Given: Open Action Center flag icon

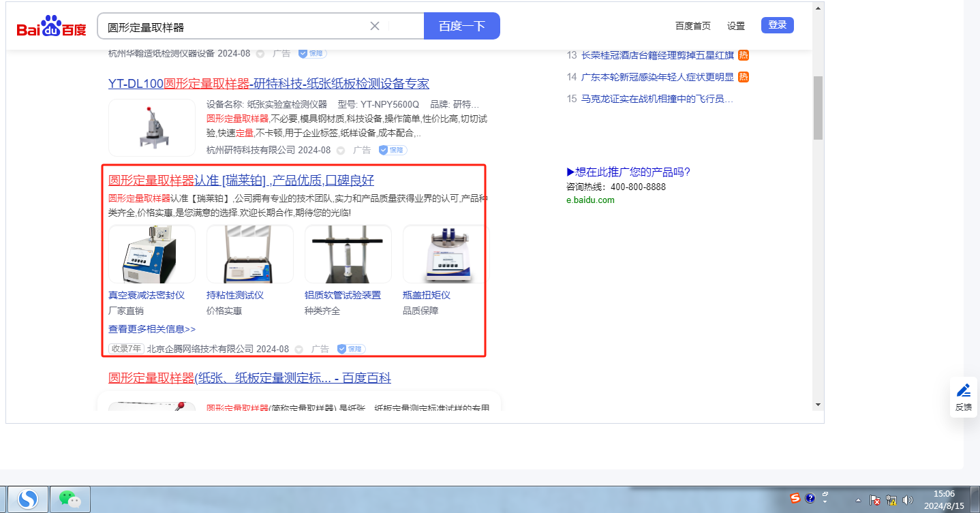Looking at the screenshot, I should click(876, 500).
